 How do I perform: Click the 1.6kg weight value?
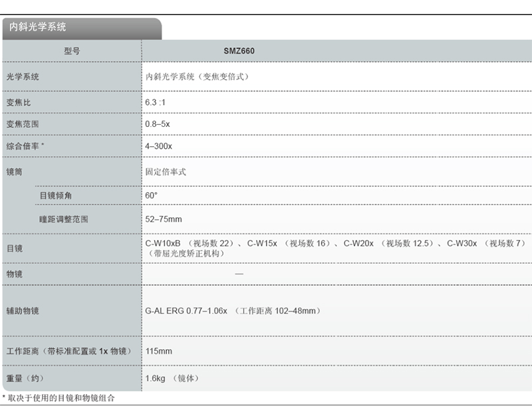click(156, 379)
